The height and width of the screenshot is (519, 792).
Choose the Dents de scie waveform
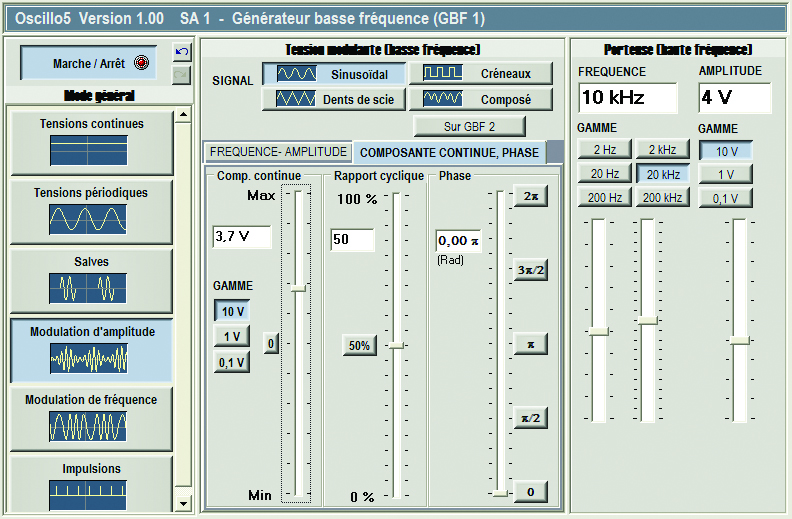tap(334, 99)
